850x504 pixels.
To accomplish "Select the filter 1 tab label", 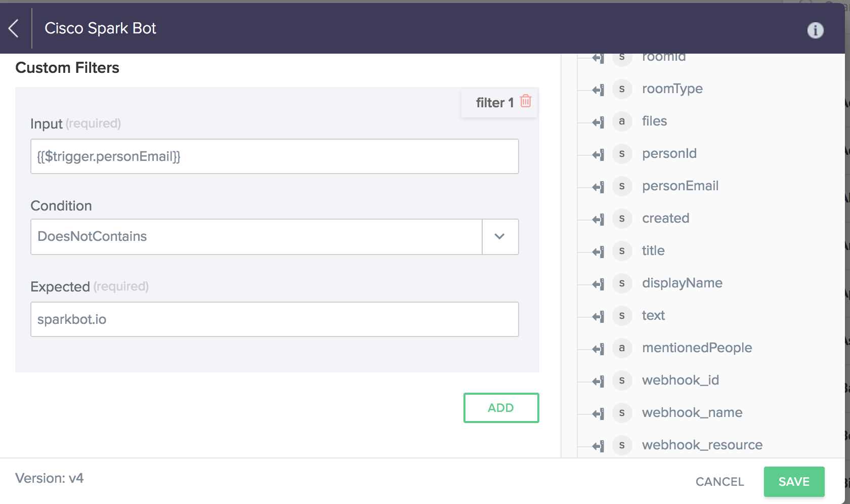I will [x=494, y=103].
